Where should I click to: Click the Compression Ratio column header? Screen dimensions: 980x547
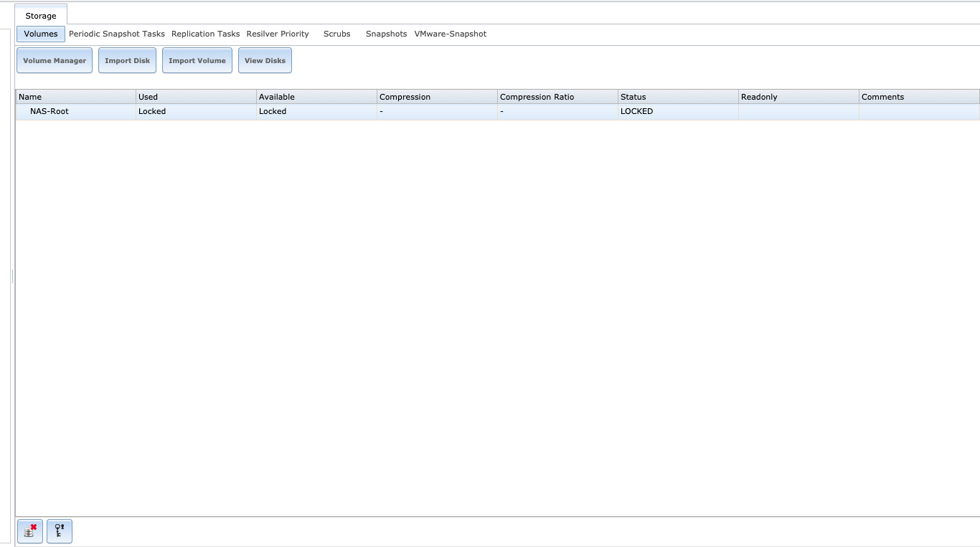(x=557, y=97)
